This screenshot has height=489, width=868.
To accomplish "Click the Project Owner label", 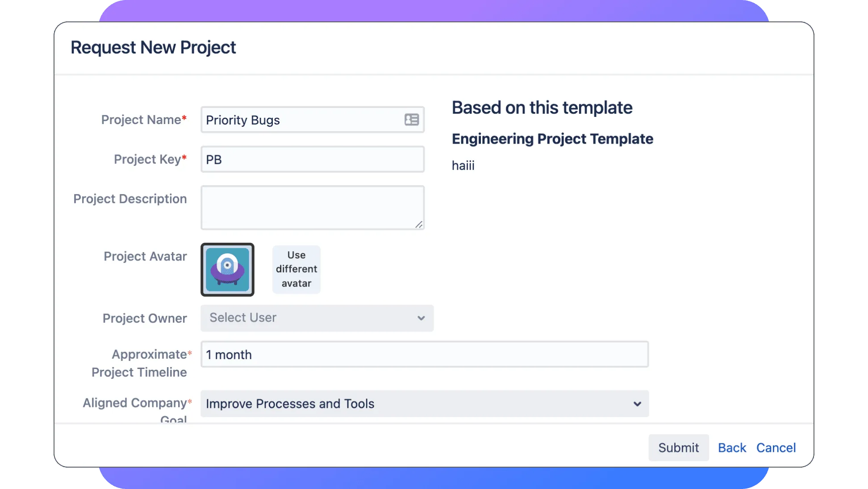I will point(145,318).
